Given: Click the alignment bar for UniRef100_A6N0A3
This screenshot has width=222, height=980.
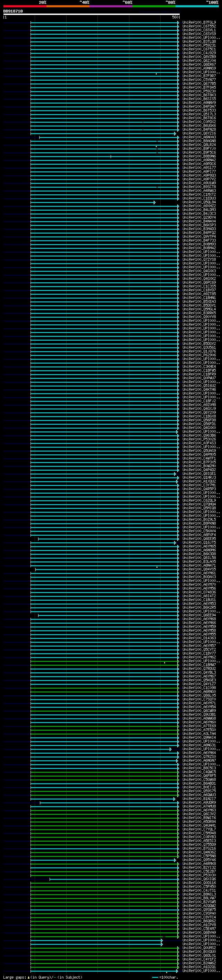Looking at the screenshot, I should click(x=109, y=137).
